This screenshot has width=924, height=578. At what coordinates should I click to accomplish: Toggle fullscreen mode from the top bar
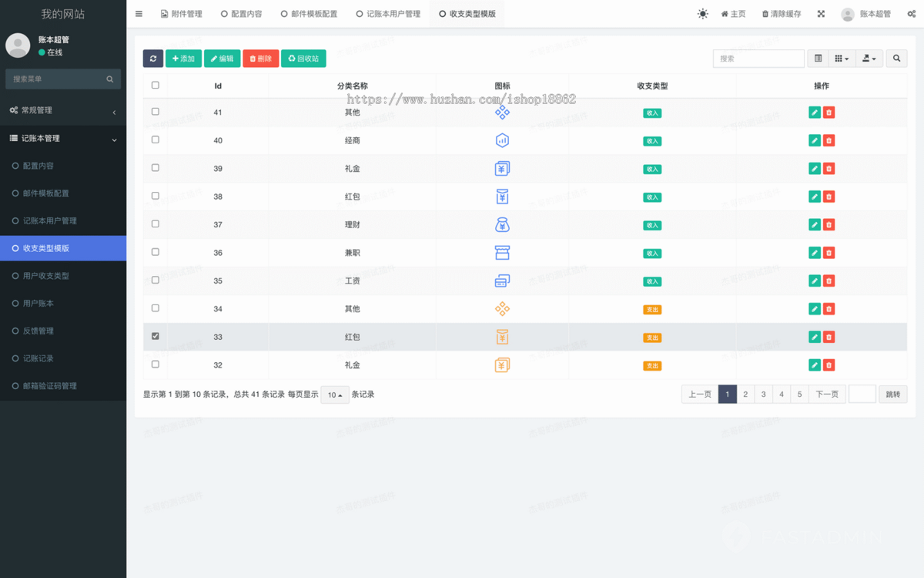(x=821, y=14)
